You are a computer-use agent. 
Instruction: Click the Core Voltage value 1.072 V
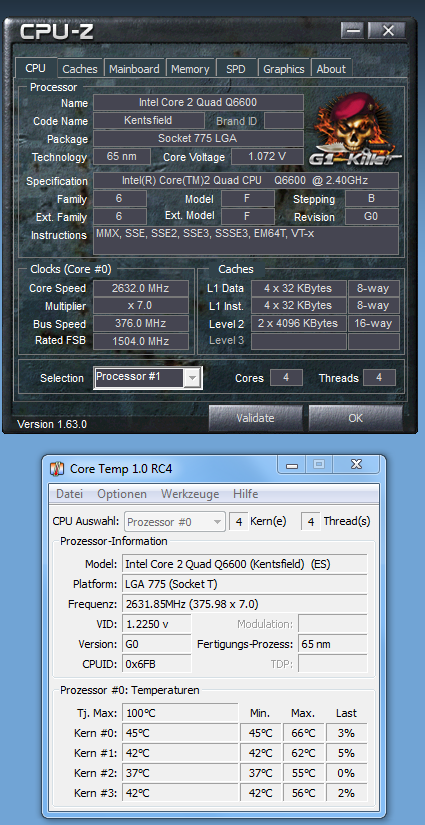(x=267, y=157)
